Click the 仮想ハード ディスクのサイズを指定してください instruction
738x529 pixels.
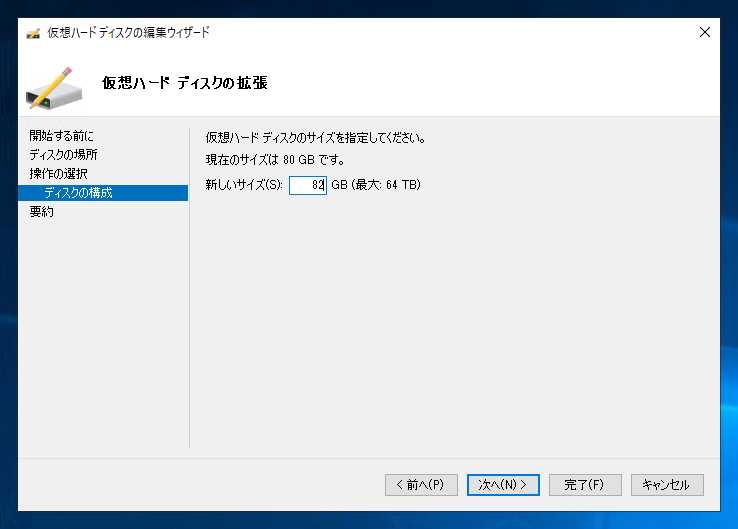[315, 138]
